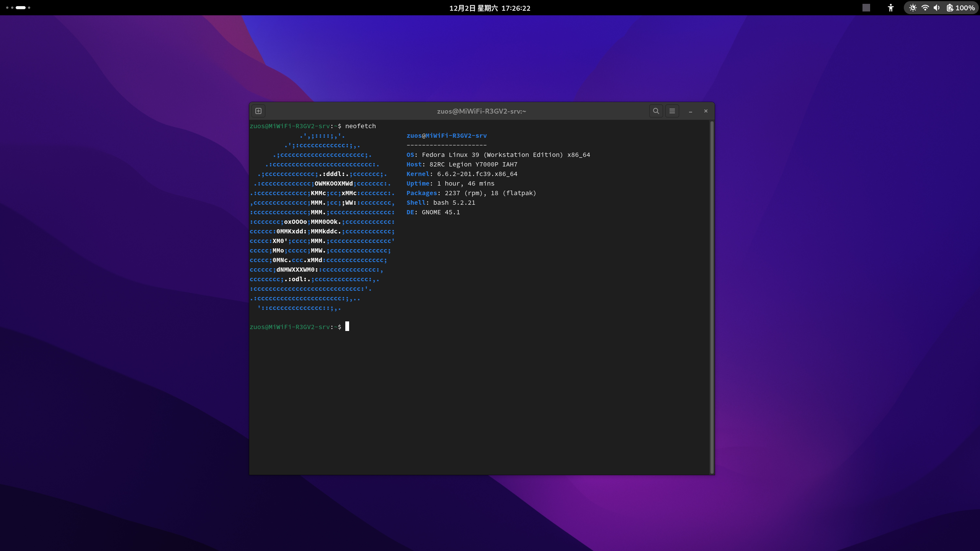Viewport: 980px width, 551px height.
Task: Click the bottom prompt cursor block
Action: pos(347,326)
